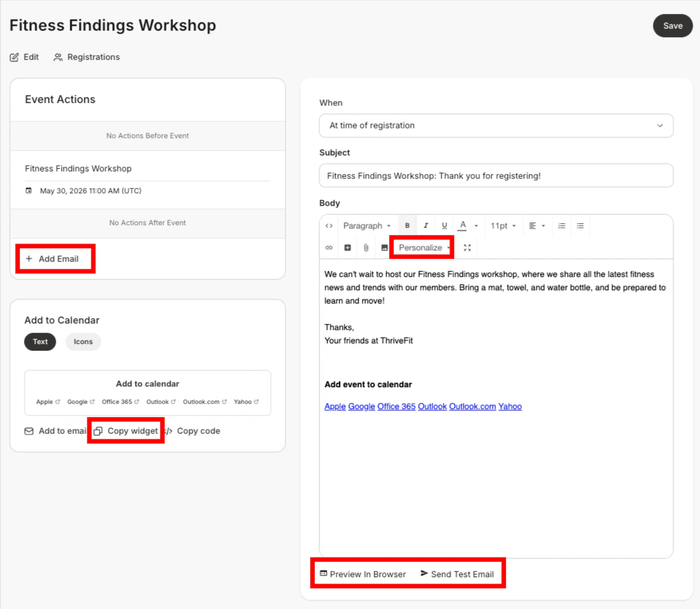
Task: Apply text color with the A icon
Action: coord(463,226)
